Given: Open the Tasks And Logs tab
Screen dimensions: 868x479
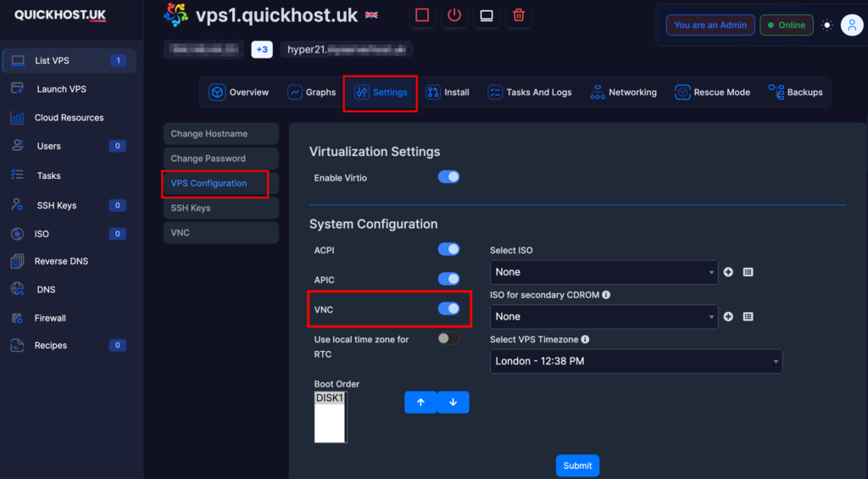Looking at the screenshot, I should click(x=529, y=92).
